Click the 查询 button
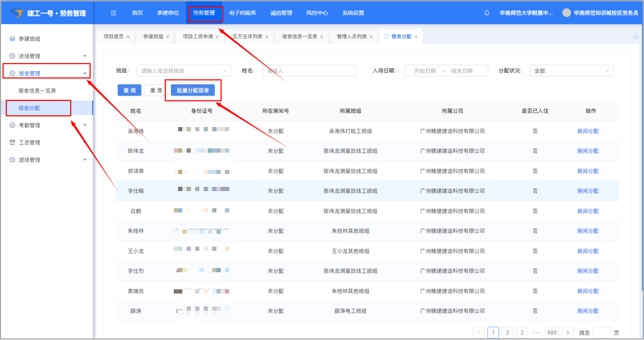The height and width of the screenshot is (340, 644). [130, 91]
